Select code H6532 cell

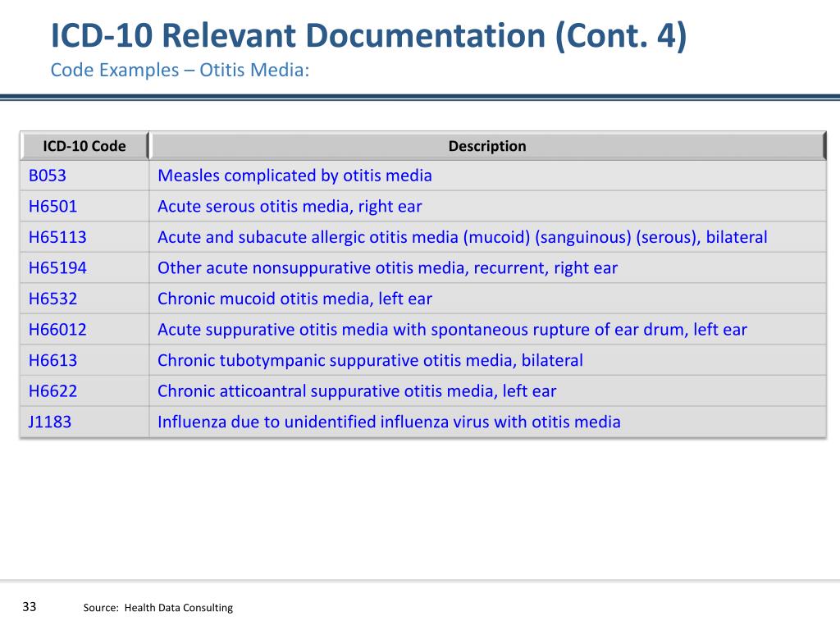pyautogui.click(x=84, y=299)
